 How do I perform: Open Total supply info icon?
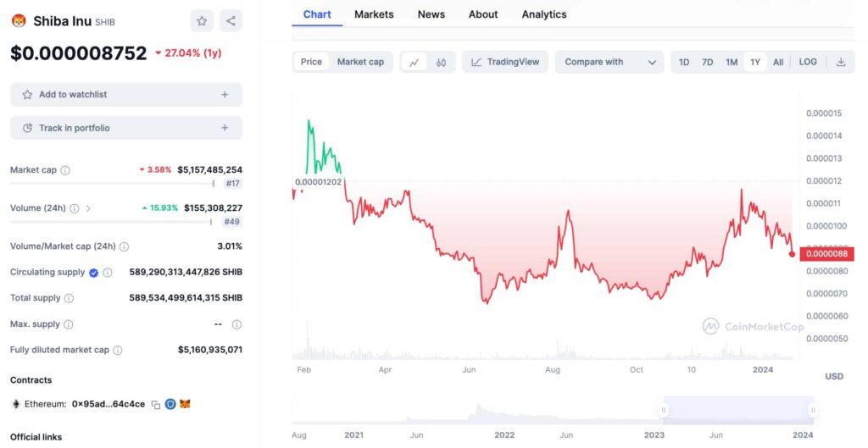[69, 298]
